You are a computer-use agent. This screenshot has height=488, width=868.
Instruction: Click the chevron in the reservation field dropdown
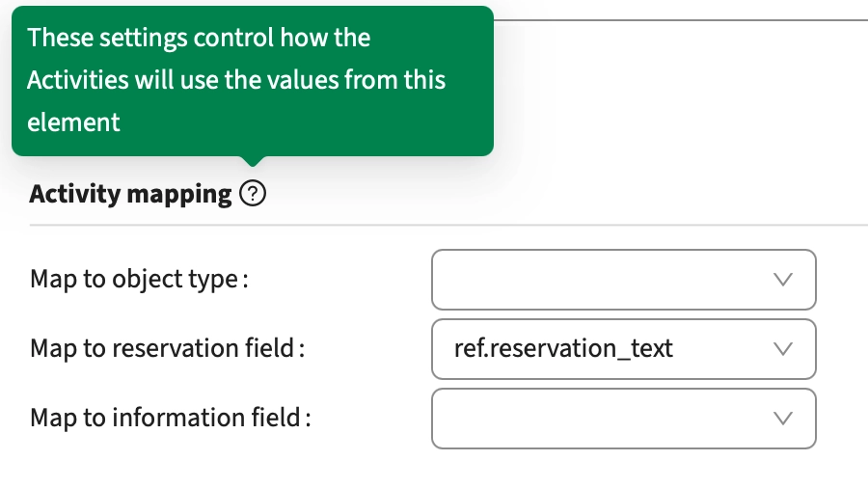click(x=783, y=349)
